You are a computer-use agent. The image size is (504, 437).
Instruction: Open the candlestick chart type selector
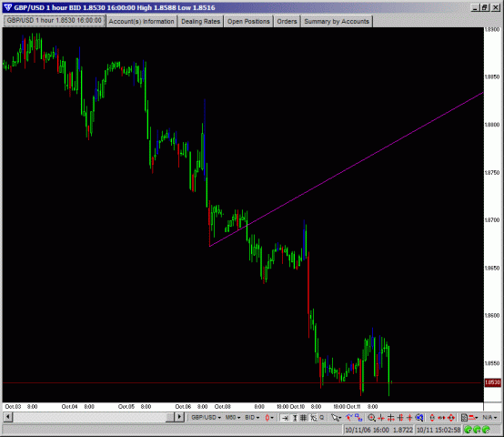point(268,417)
